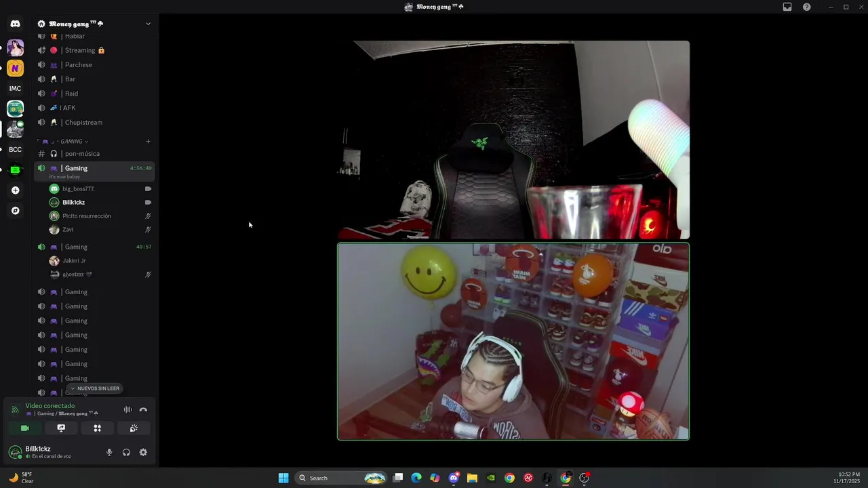Join the Streaming voice channel
This screenshot has height=488, width=868.
(x=95, y=50)
